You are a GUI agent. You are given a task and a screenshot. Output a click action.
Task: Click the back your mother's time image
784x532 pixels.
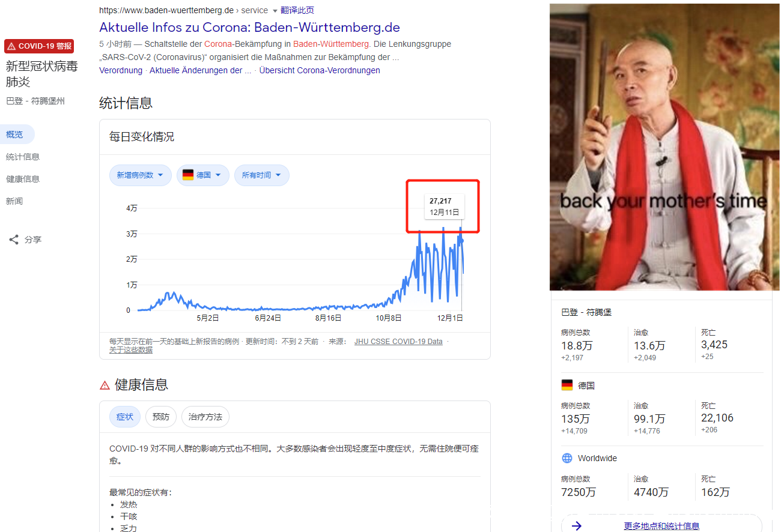tap(664, 147)
